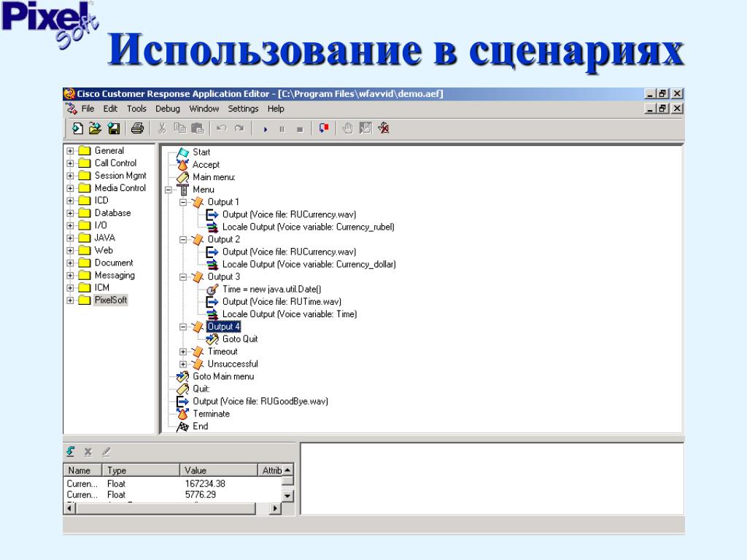
Task: Click the Start step flag icon
Action: [183, 152]
